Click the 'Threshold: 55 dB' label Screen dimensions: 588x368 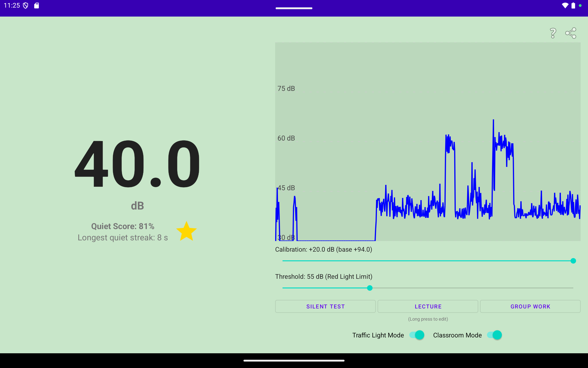[x=324, y=277]
